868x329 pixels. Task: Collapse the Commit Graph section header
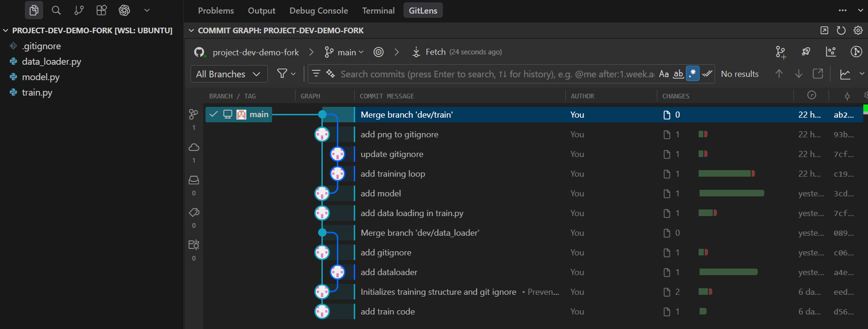click(x=191, y=30)
